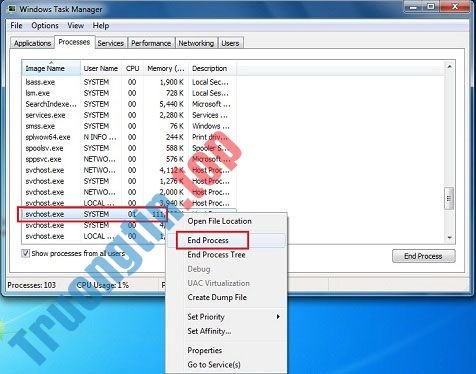Close the Windows Task Manager window
This screenshot has height=374, width=476.
coord(455,7)
